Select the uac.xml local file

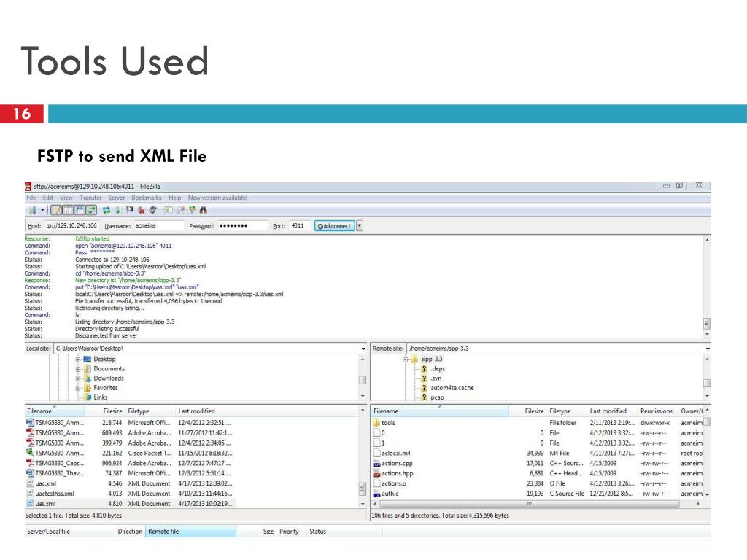128,483
